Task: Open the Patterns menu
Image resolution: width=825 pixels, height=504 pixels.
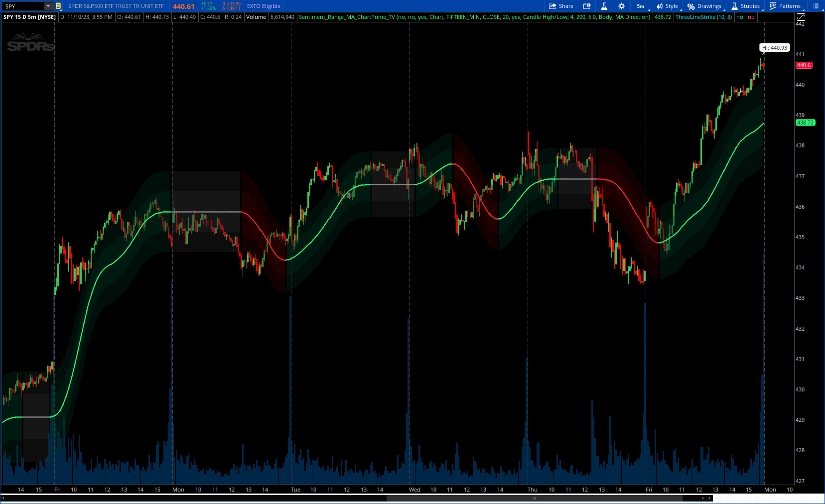Action: [785, 6]
